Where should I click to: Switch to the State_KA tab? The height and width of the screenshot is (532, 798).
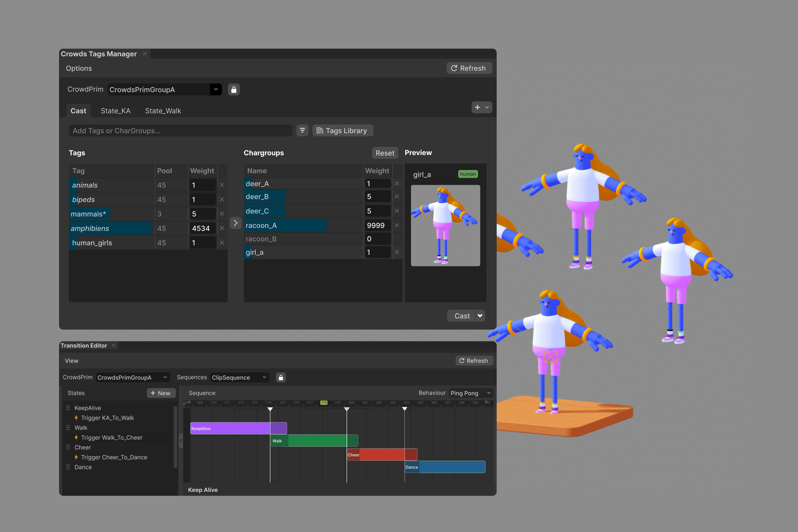coord(116,111)
